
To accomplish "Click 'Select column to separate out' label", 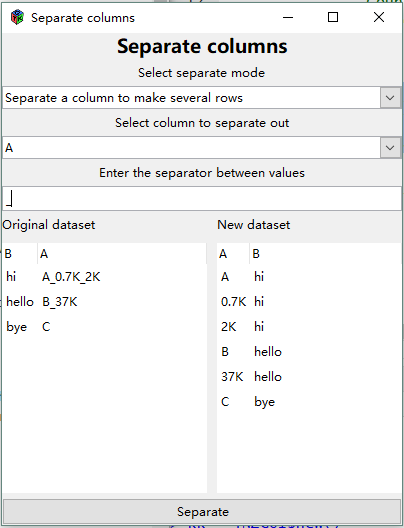I will [x=202, y=123].
